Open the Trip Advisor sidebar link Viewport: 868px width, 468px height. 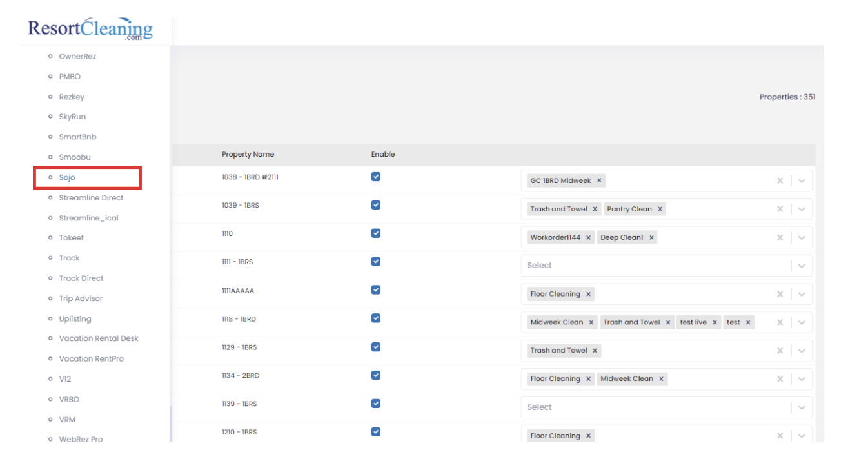tap(81, 298)
